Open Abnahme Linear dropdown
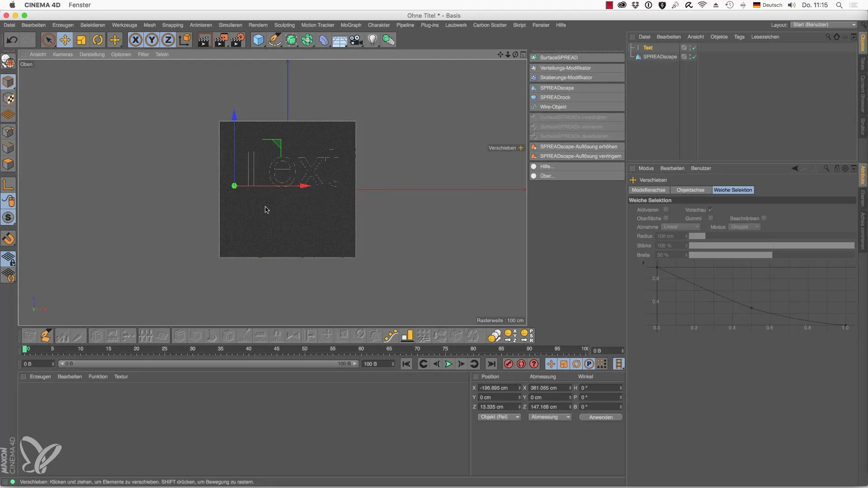This screenshot has width=868, height=488. coord(681,227)
